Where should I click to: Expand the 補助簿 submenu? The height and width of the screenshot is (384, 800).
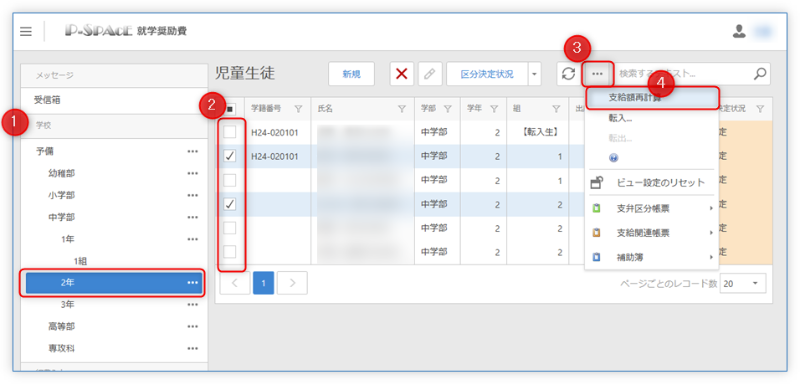(x=711, y=258)
